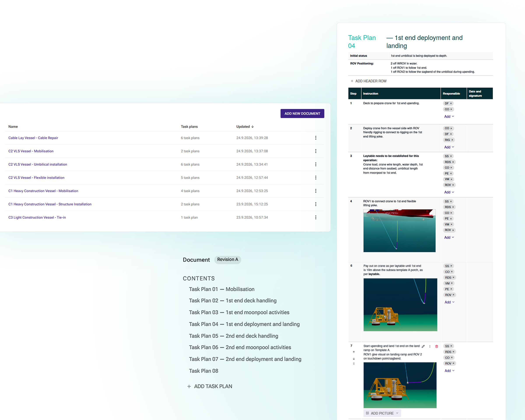
Task: Click the drag handle for step 7
Action: click(354, 364)
